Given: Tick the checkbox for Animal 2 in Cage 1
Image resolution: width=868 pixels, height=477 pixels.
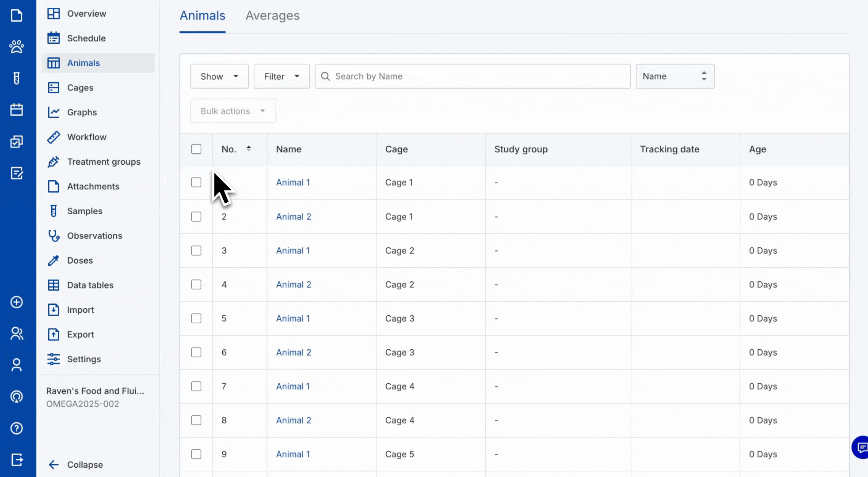Looking at the screenshot, I should [196, 216].
